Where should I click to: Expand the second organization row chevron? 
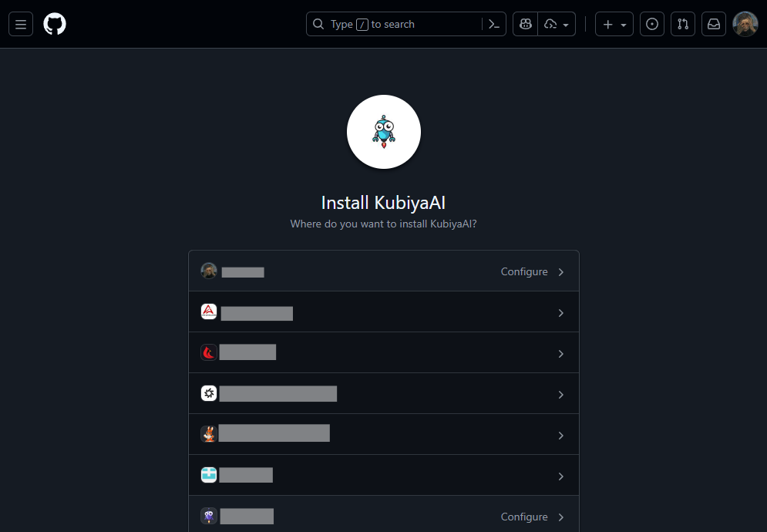(x=561, y=313)
